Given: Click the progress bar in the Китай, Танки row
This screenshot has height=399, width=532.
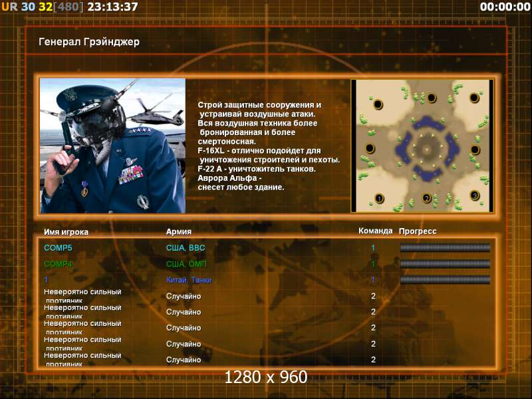Looking at the screenshot, I should [445, 280].
